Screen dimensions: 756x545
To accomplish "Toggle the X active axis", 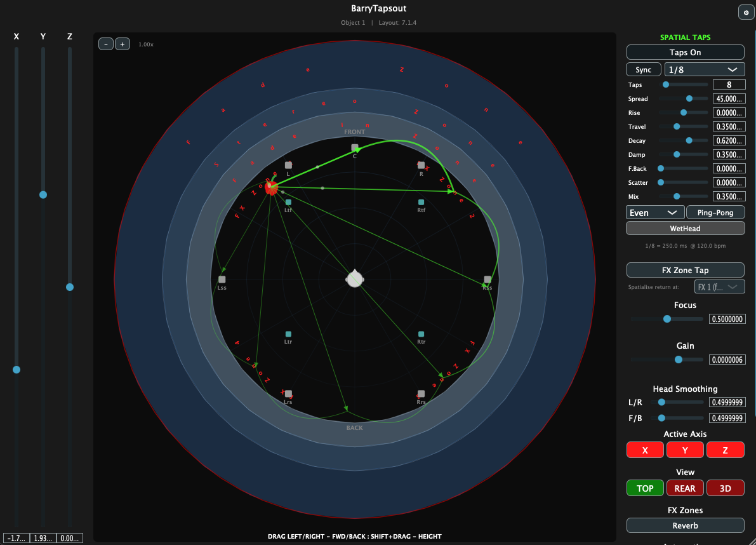I will [645, 450].
